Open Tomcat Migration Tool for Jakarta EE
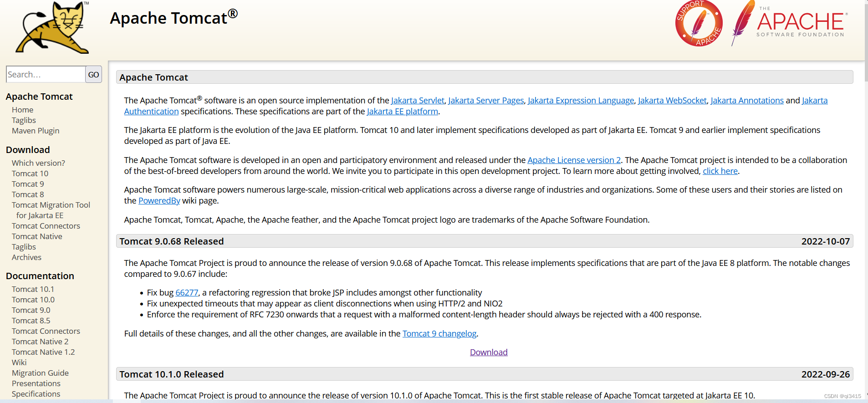 [51, 210]
